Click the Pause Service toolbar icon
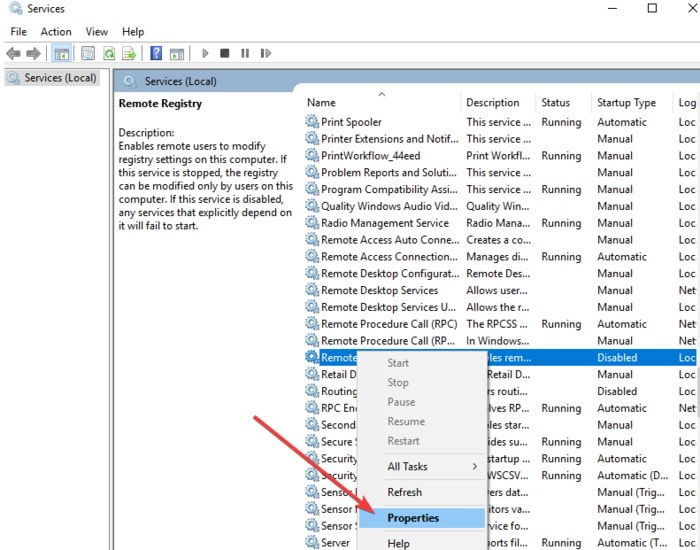The width and height of the screenshot is (700, 550). 245,54
